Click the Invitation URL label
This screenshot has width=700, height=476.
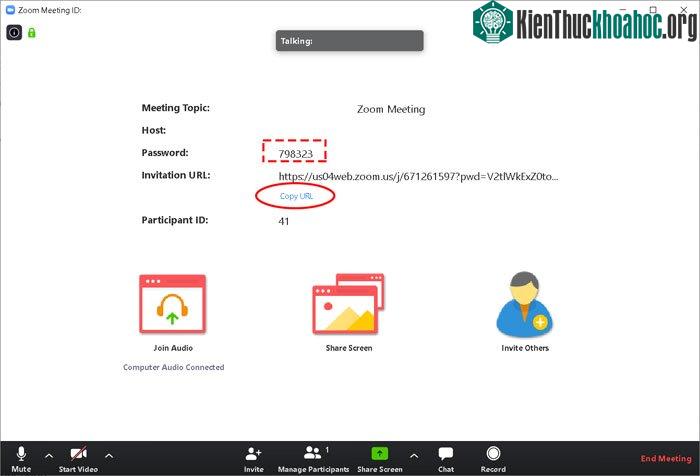point(176,175)
